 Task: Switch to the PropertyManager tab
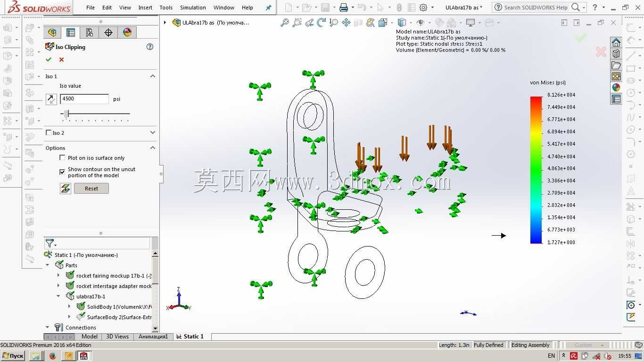point(71,32)
